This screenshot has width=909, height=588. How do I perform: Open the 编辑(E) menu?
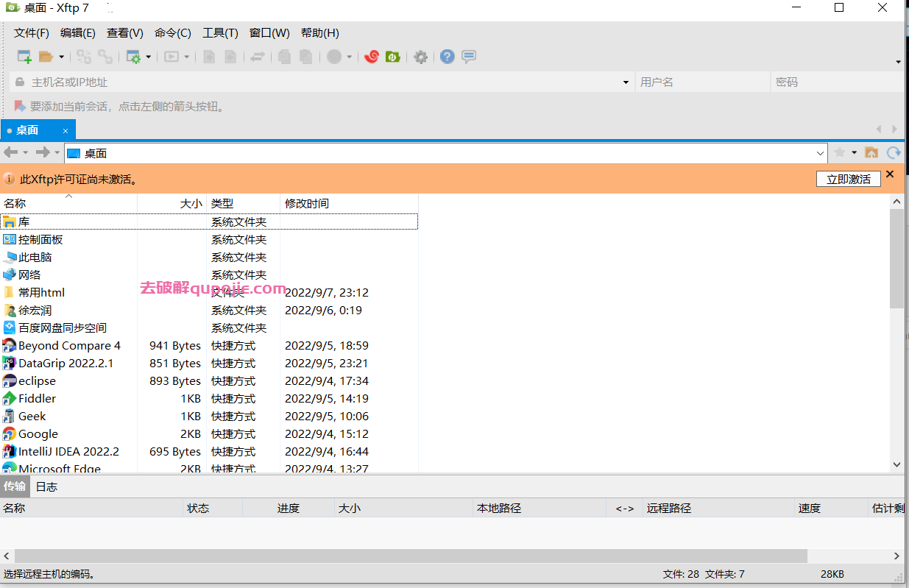(x=78, y=33)
